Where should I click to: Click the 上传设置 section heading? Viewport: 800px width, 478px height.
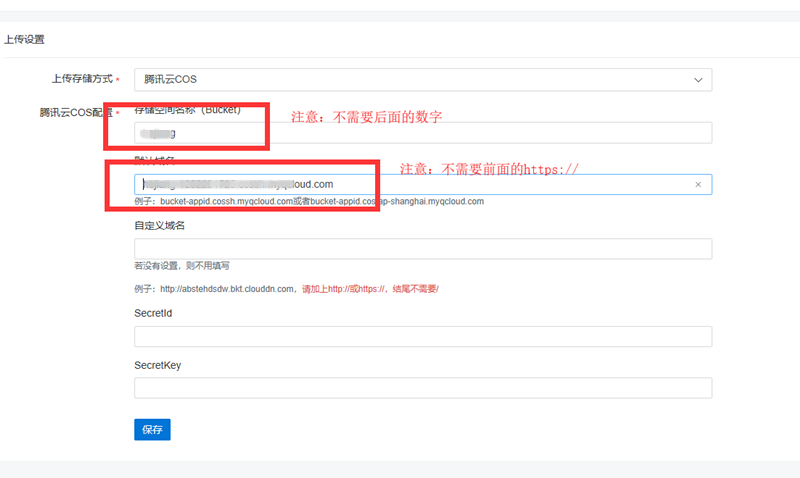click(24, 40)
